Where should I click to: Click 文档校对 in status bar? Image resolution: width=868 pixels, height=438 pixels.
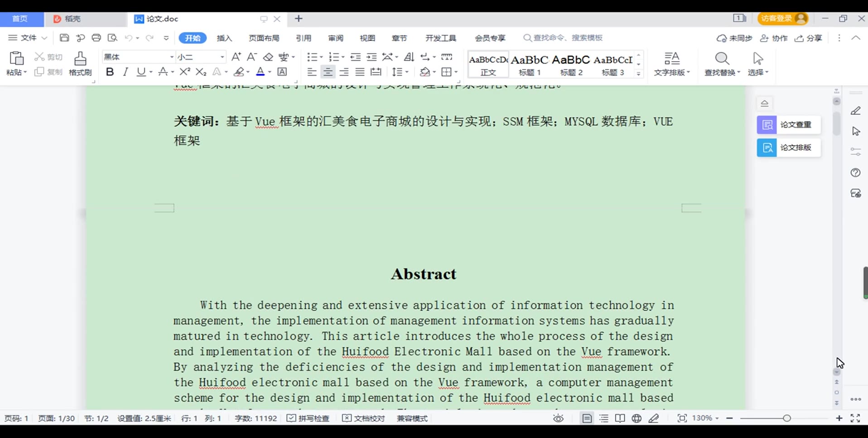click(363, 418)
